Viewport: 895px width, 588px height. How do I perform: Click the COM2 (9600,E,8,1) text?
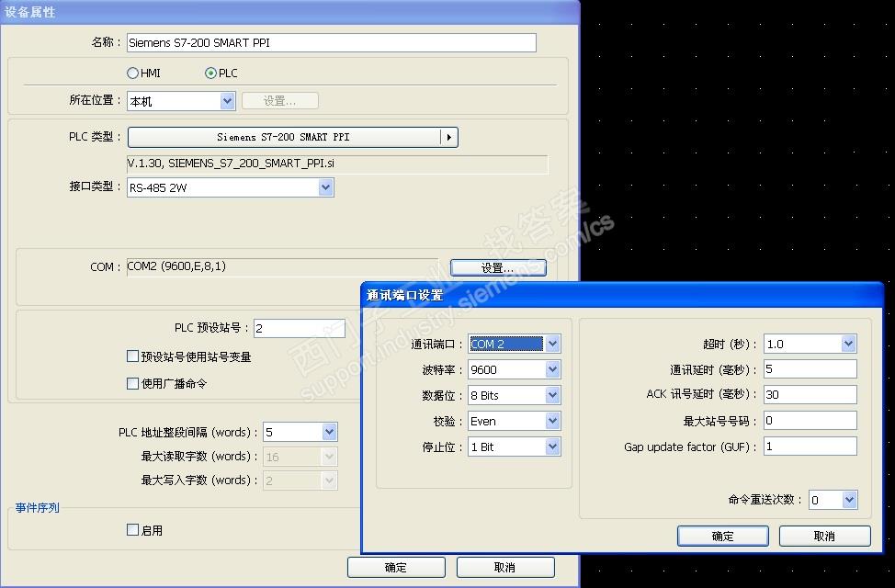[176, 266]
